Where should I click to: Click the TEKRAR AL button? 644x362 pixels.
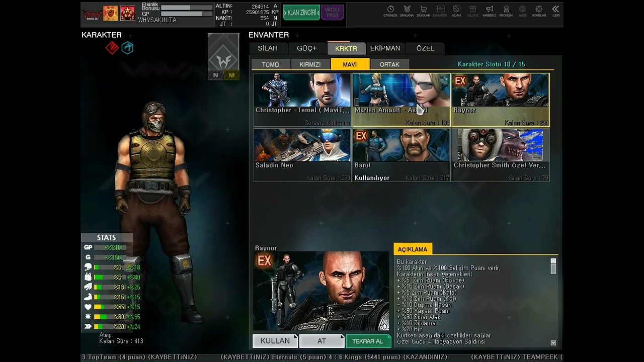[368, 341]
